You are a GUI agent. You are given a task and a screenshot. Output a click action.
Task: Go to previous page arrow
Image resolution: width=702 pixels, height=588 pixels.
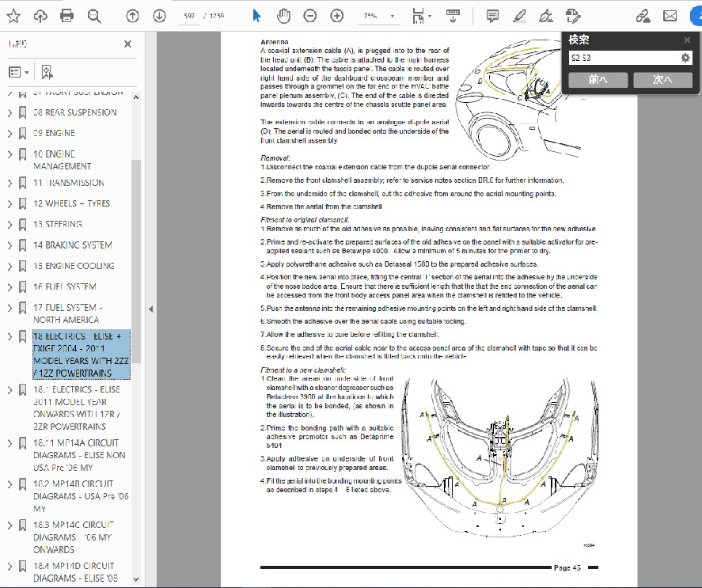click(132, 16)
